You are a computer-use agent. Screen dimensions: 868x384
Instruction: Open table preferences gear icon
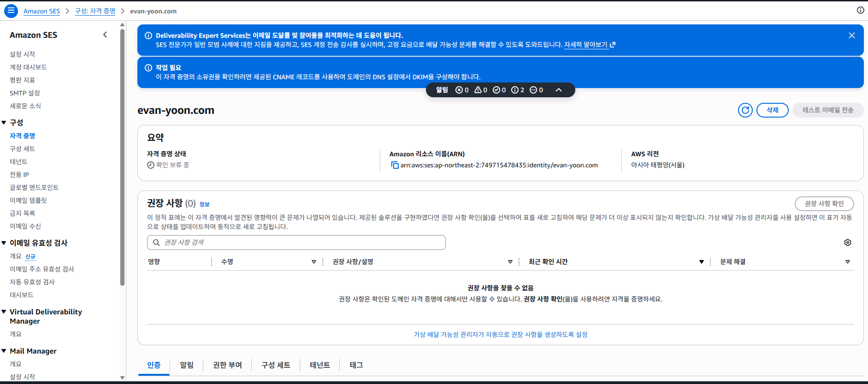tap(847, 242)
